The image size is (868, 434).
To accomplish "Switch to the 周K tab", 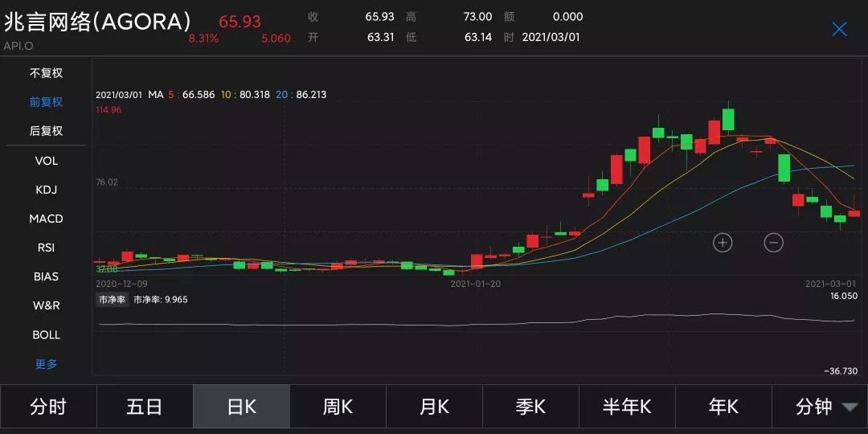I will pyautogui.click(x=338, y=407).
